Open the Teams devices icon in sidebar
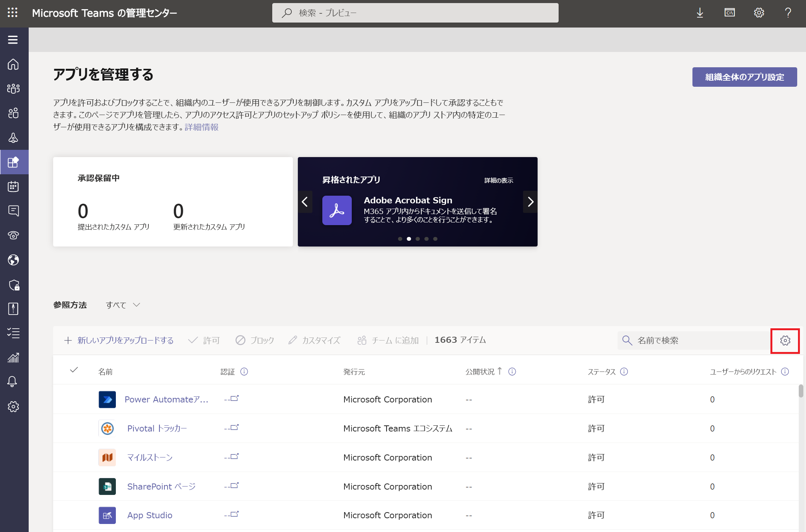 coord(13,138)
